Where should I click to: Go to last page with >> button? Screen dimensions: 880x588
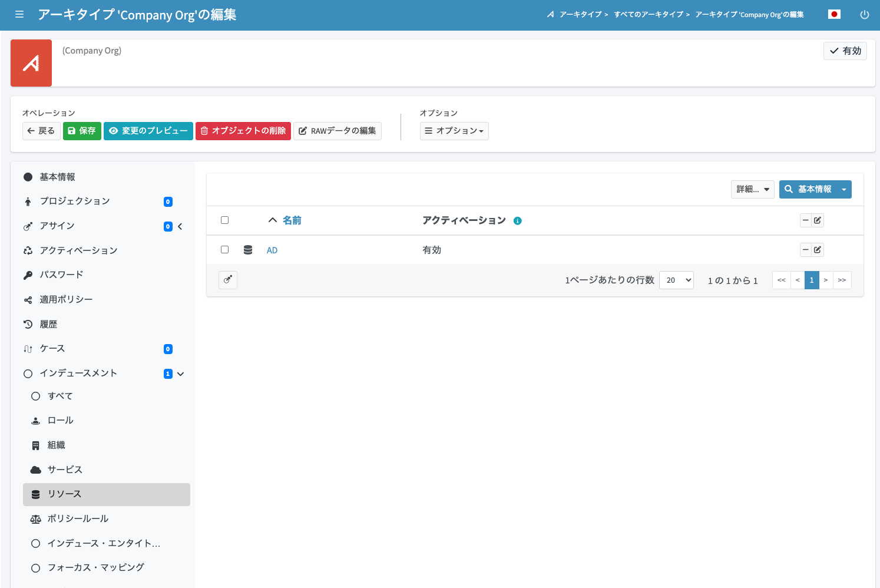coord(842,280)
